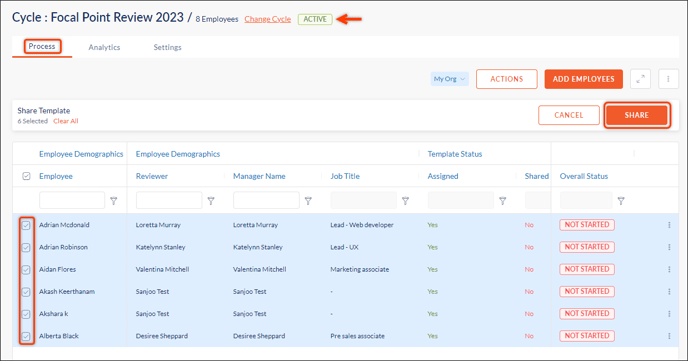The width and height of the screenshot is (688, 361).
Task: Switch to the Analytics tab
Action: pos(104,47)
